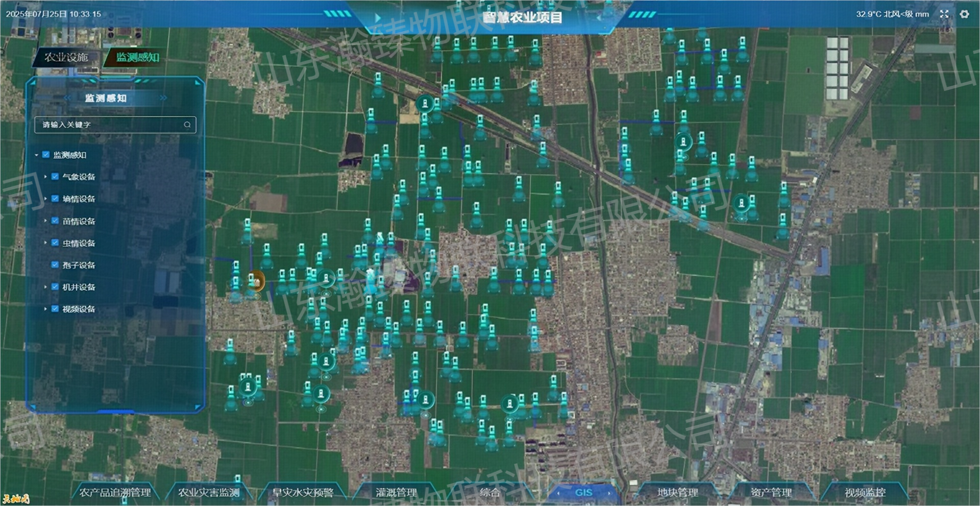Click the left chevron beside the 监测感知 panel title
980x506 pixels.
pos(68,99)
